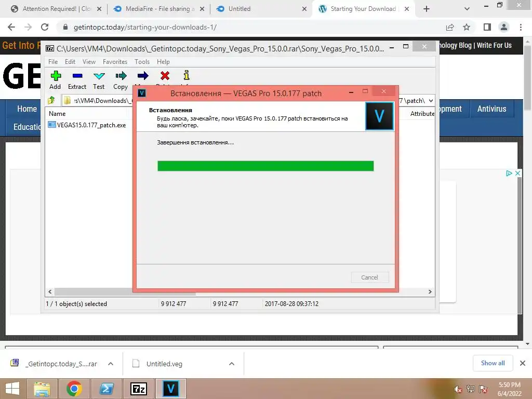
Task: Close the Starting Your Download tab
Action: coord(407,9)
